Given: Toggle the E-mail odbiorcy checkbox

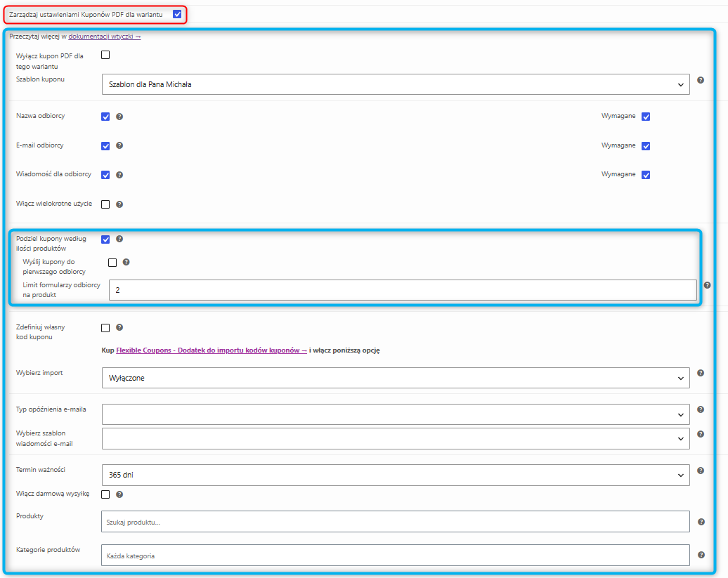Looking at the screenshot, I should pos(105,145).
